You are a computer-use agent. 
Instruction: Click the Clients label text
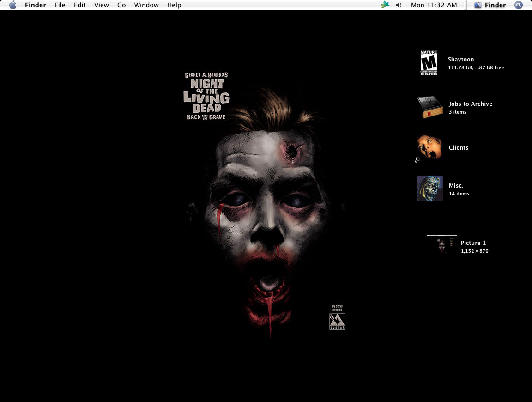tap(459, 148)
